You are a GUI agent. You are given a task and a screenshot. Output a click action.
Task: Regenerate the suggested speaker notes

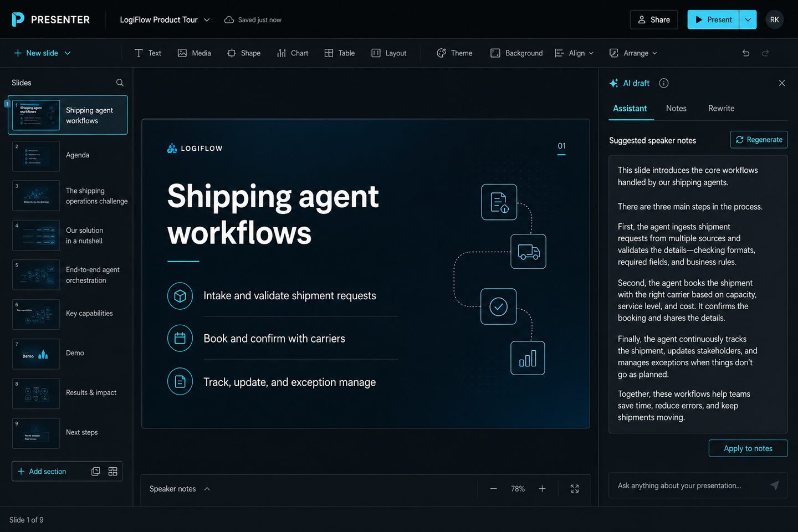[759, 140]
